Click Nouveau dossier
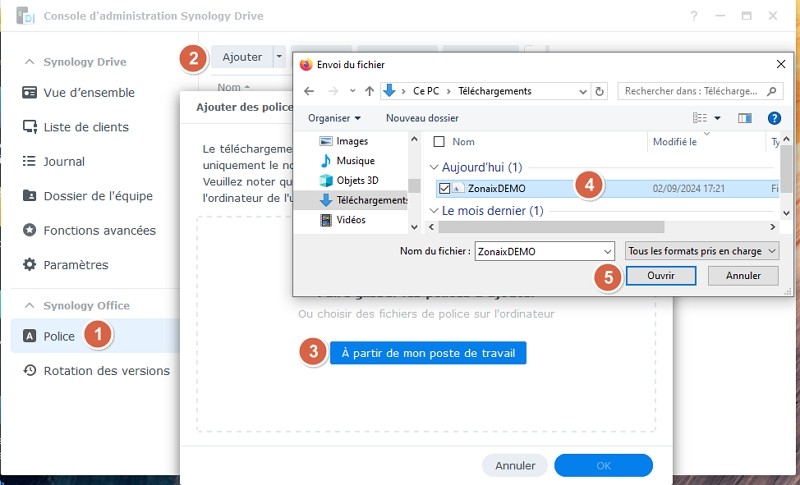800x485 pixels. (x=422, y=118)
